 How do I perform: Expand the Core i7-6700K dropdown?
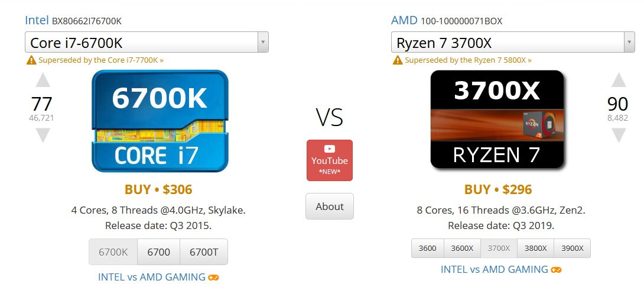click(x=263, y=43)
